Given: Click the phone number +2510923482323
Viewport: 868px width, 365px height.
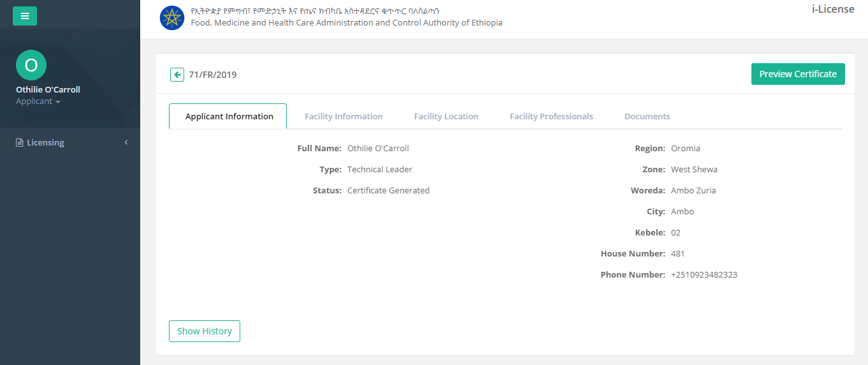Looking at the screenshot, I should point(704,274).
